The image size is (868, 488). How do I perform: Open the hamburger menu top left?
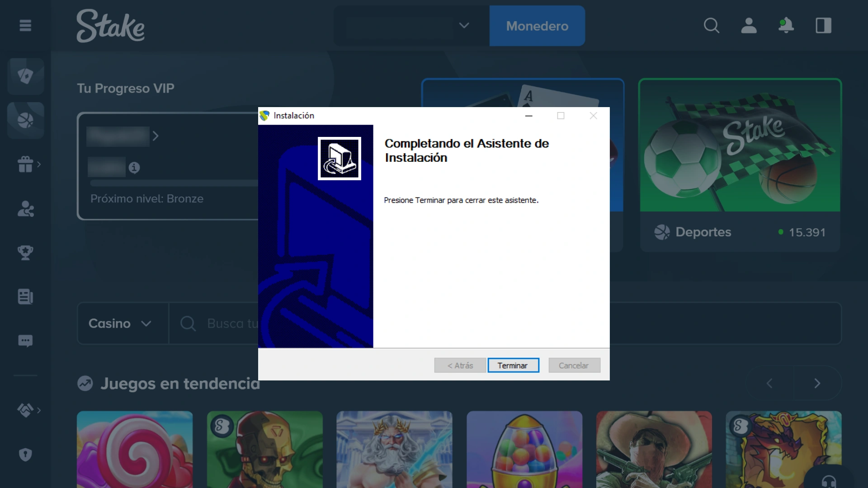(25, 26)
